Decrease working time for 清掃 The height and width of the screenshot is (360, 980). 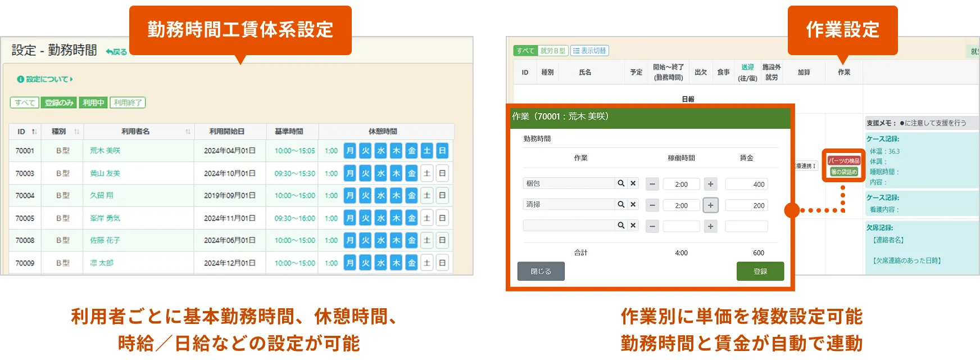(652, 205)
